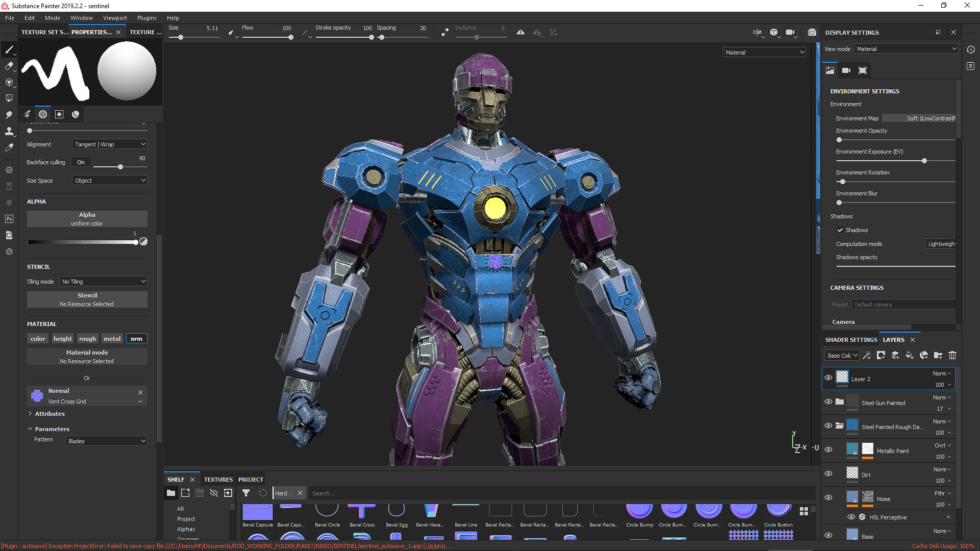Image resolution: width=980 pixels, height=551 pixels.
Task: Uncheck the Shadows checkbox
Action: pos(840,230)
